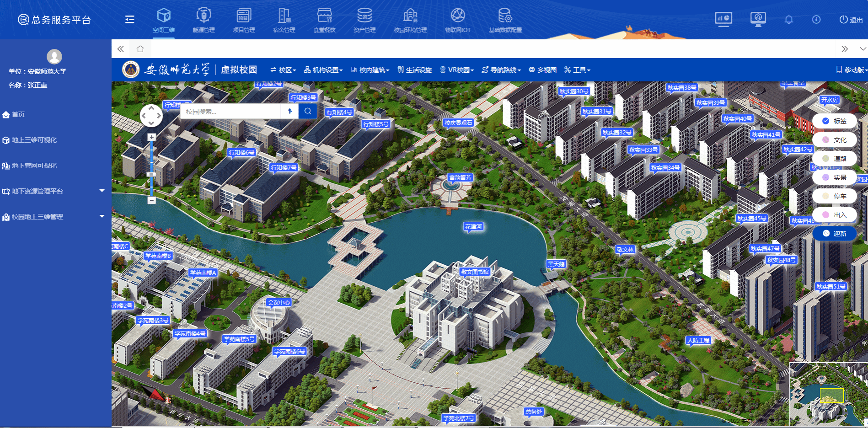Open the 宿舍管理 module
868x428 pixels.
coord(284,21)
